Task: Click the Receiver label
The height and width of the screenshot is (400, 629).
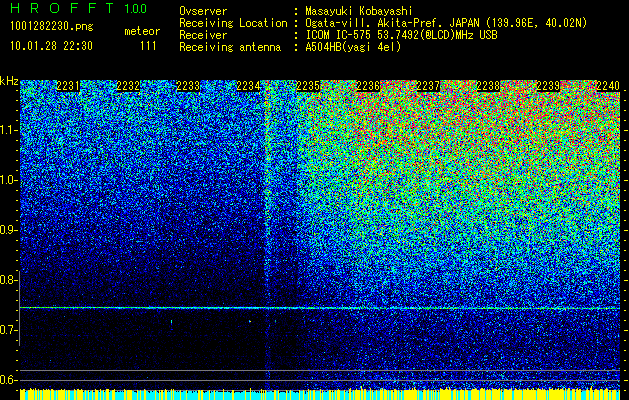Action: click(x=203, y=35)
